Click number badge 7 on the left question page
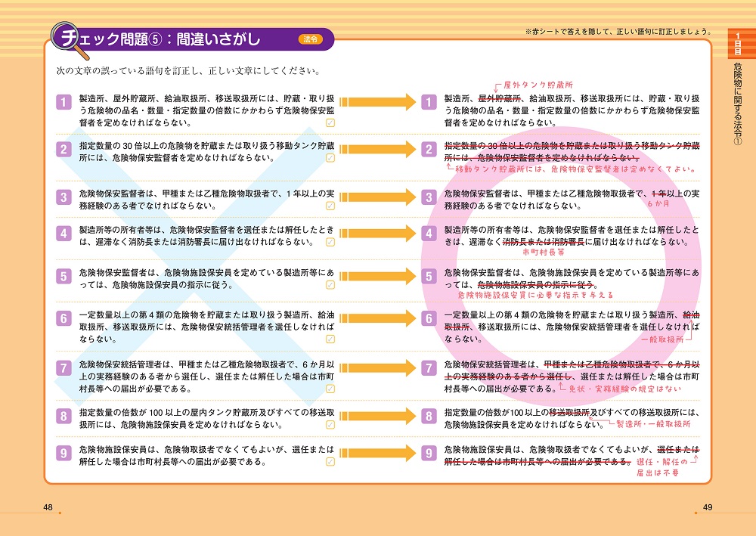This screenshot has width=756, height=536. pyautogui.click(x=64, y=368)
